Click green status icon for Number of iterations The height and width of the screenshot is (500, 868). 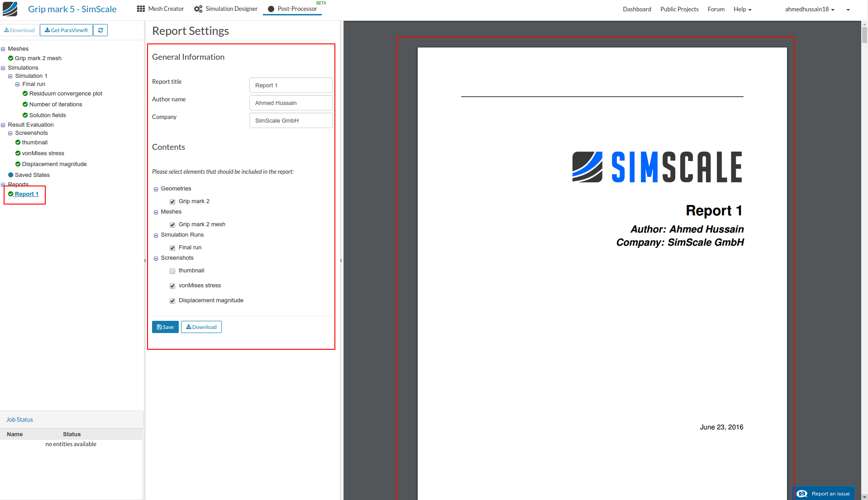coord(25,104)
